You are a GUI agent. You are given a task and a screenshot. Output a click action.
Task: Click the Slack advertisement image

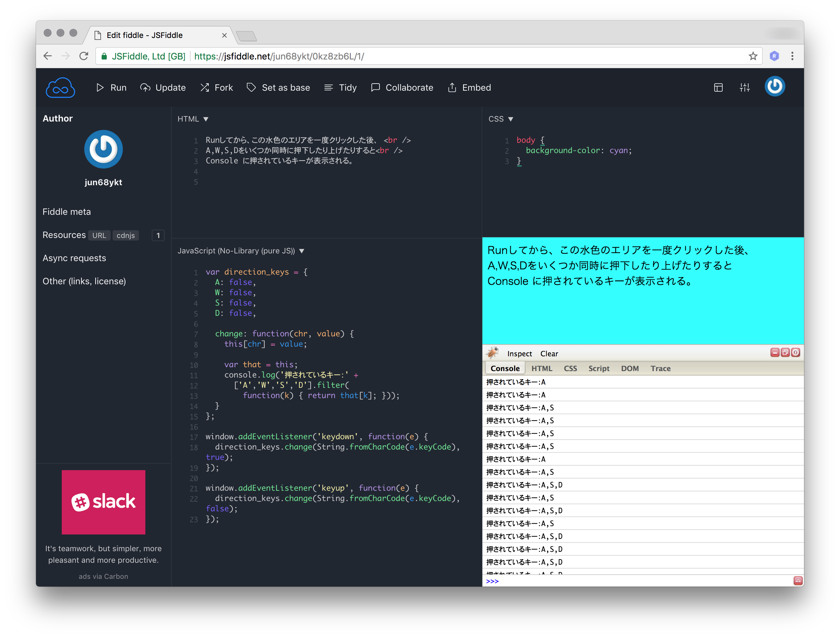click(x=103, y=502)
